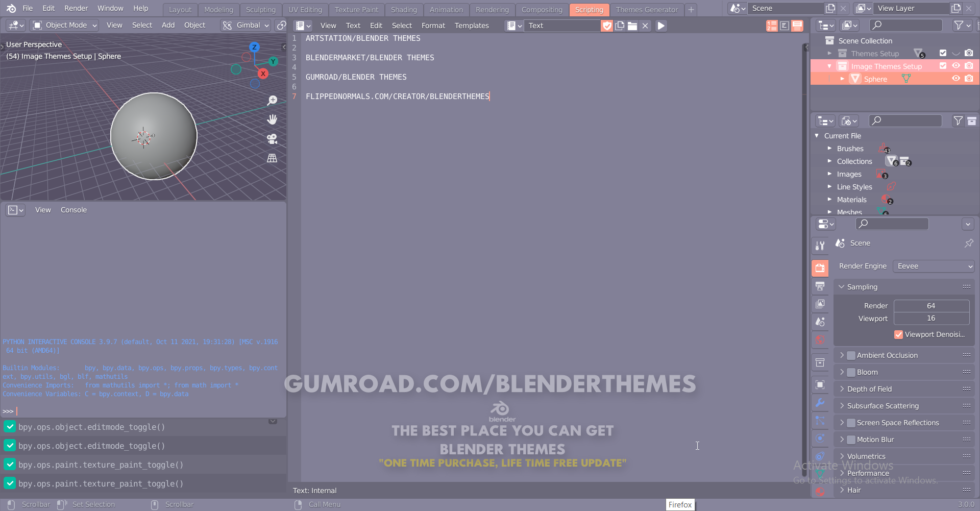Enable Ambient Occlusion checkbox
980x511 pixels.
(851, 355)
